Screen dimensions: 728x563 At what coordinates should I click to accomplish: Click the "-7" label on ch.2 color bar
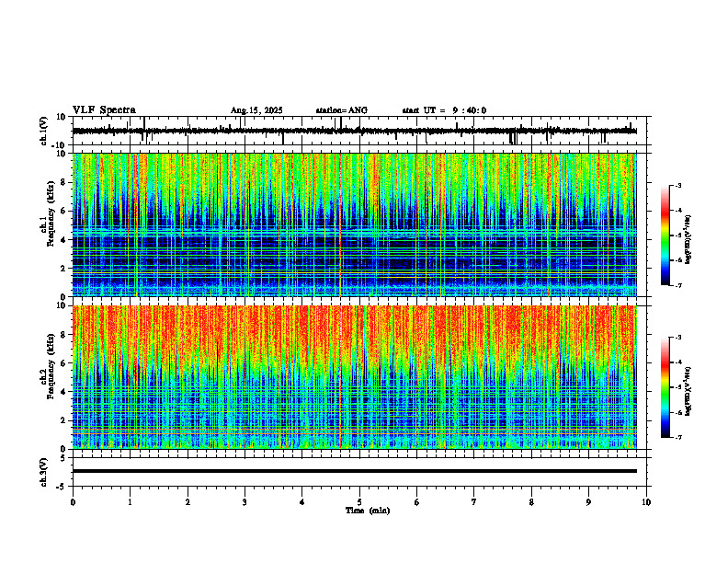click(677, 437)
